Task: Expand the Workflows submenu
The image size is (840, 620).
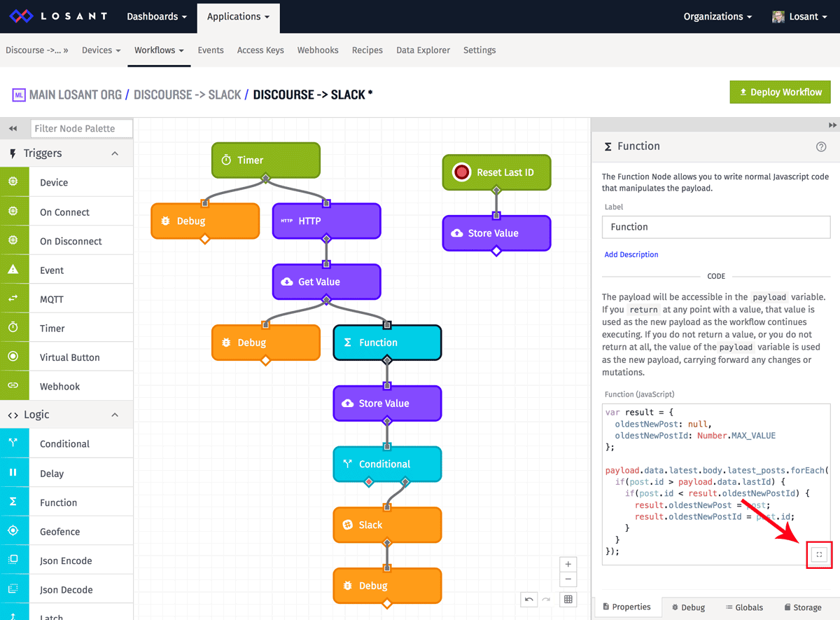Action: pos(159,50)
